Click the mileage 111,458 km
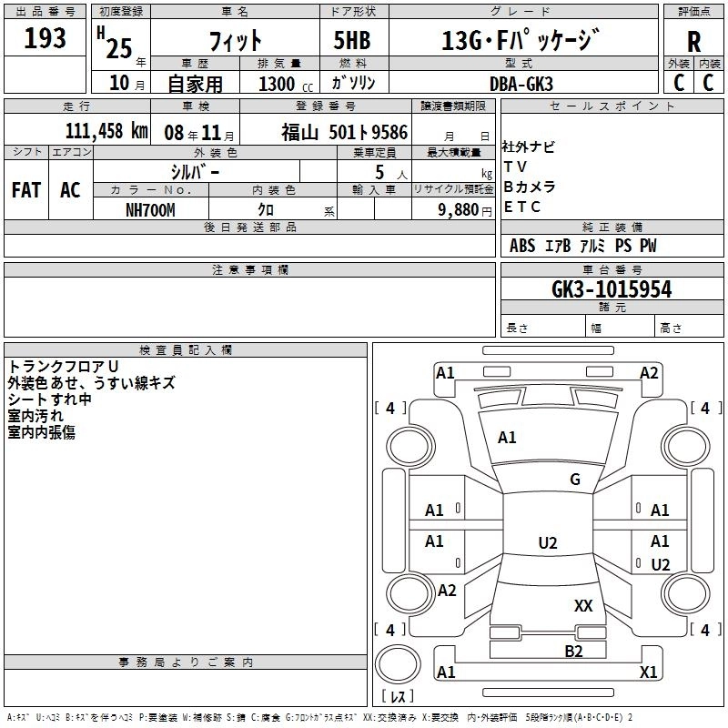The image size is (728, 728). (x=106, y=131)
